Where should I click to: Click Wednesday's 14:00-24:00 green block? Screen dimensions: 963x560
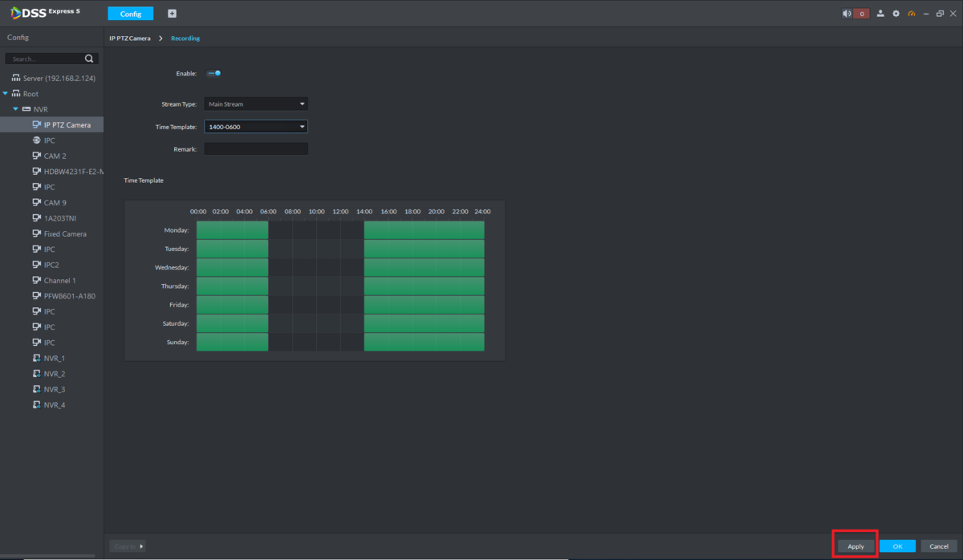425,267
